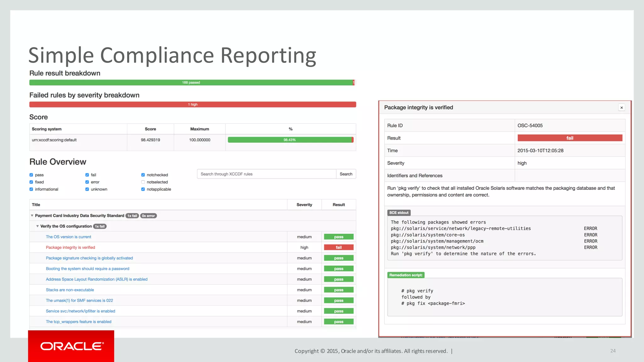Open The tcp_wrappers feature is enabled rule
644x362 pixels.
[79, 322]
